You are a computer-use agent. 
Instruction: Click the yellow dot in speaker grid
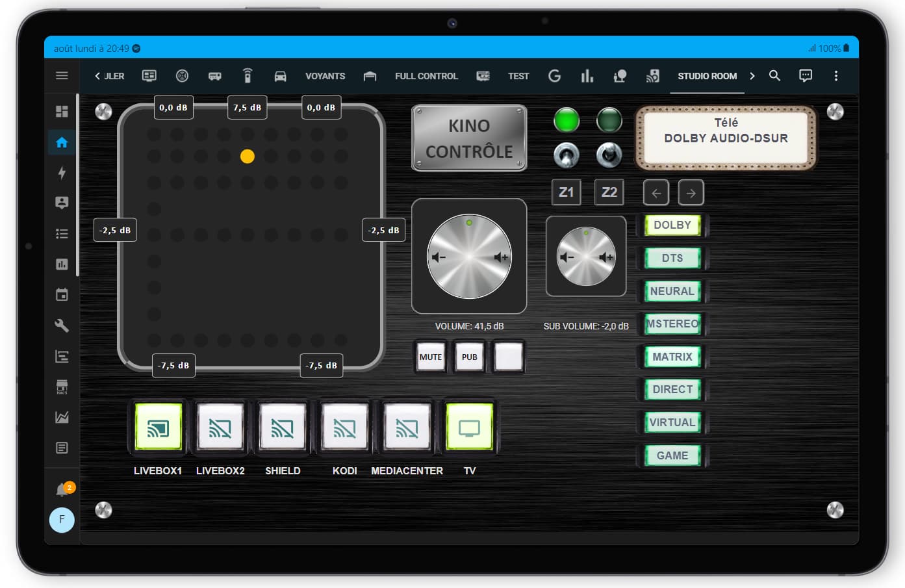(248, 157)
